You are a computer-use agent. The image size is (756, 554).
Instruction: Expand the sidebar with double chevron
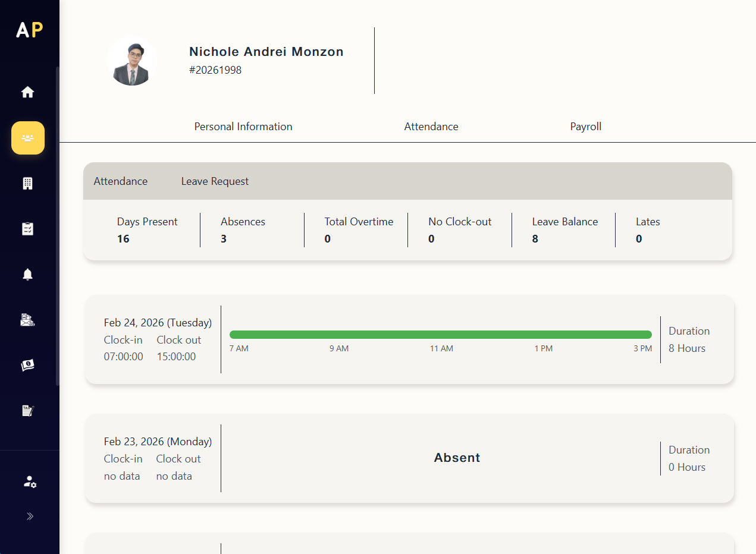[x=30, y=516]
